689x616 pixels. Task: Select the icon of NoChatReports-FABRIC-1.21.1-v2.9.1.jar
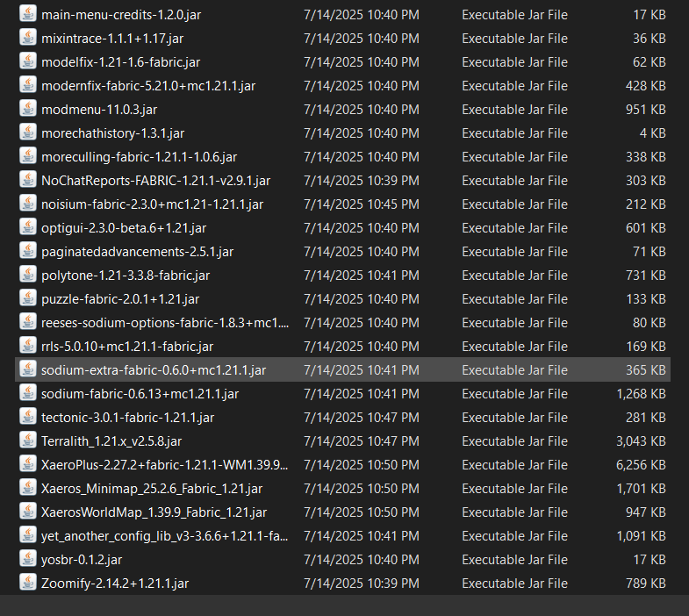tap(28, 180)
